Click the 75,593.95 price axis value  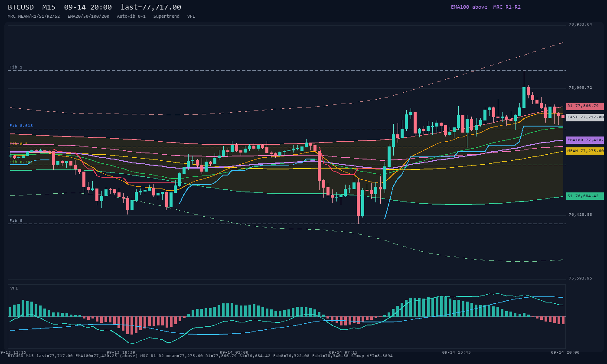point(580,278)
